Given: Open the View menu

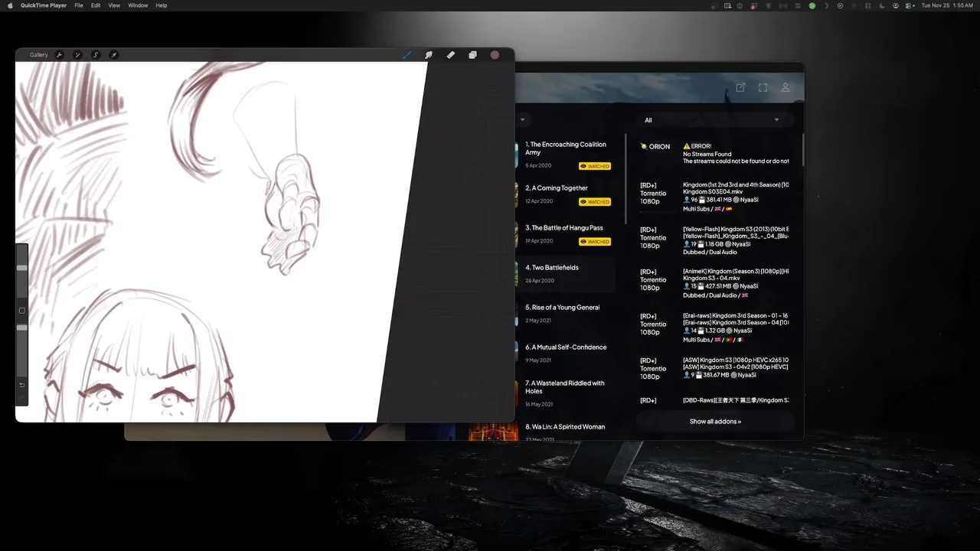Looking at the screenshot, I should (114, 5).
